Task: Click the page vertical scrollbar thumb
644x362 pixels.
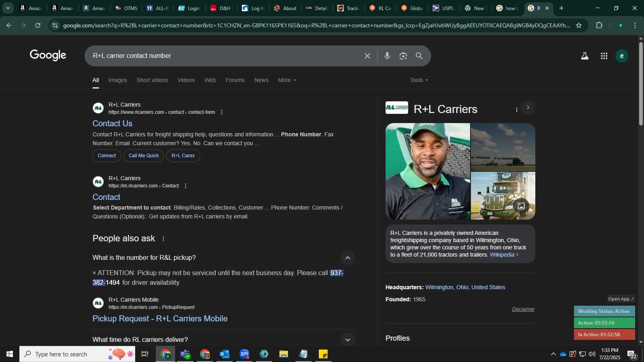Action: [641, 83]
